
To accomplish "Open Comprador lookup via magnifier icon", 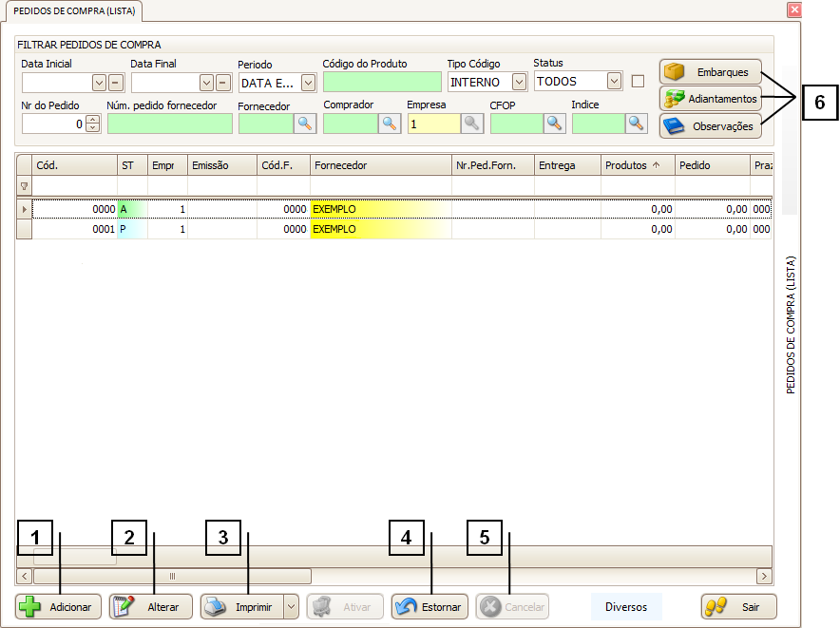I will point(390,123).
